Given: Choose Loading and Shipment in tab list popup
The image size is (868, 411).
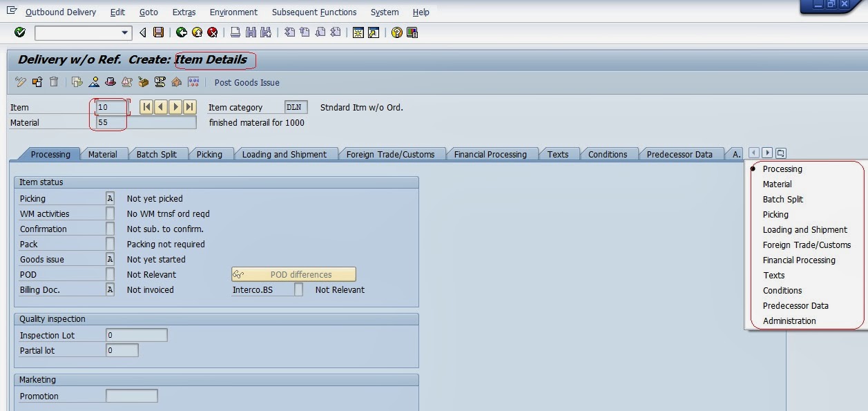Looking at the screenshot, I should coord(804,229).
